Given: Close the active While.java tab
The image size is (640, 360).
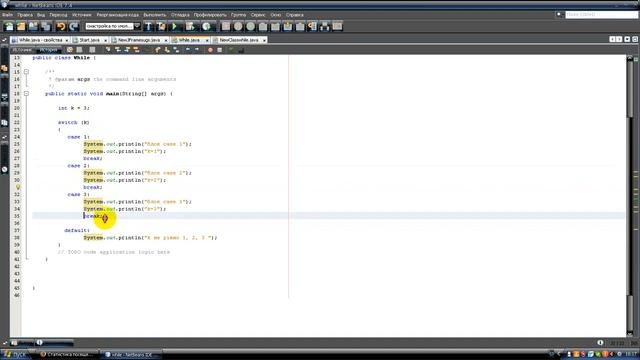Looking at the screenshot, I should pyautogui.click(x=207, y=40).
